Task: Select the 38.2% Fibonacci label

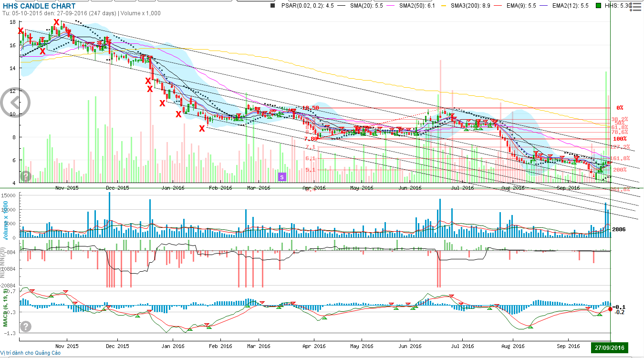Action: (621, 119)
